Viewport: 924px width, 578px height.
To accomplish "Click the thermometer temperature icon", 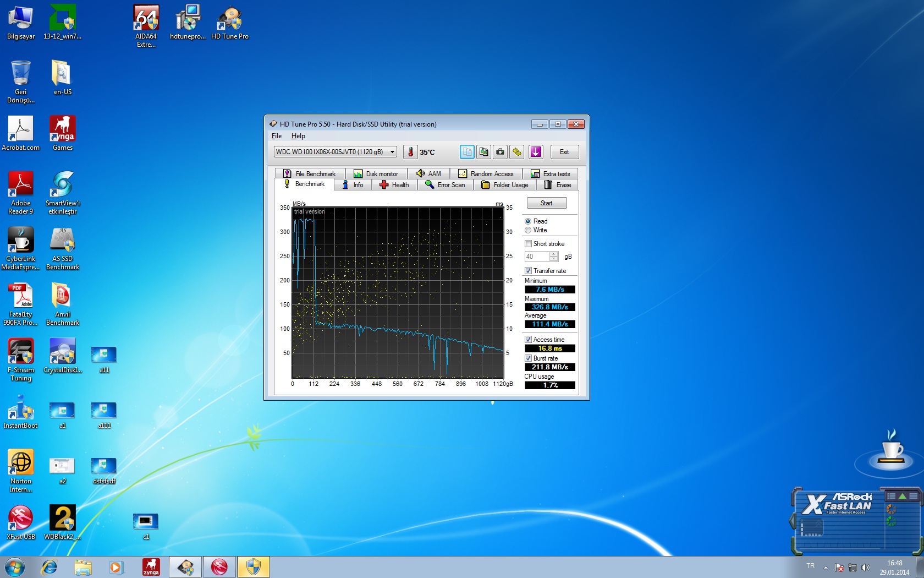I will pyautogui.click(x=410, y=152).
